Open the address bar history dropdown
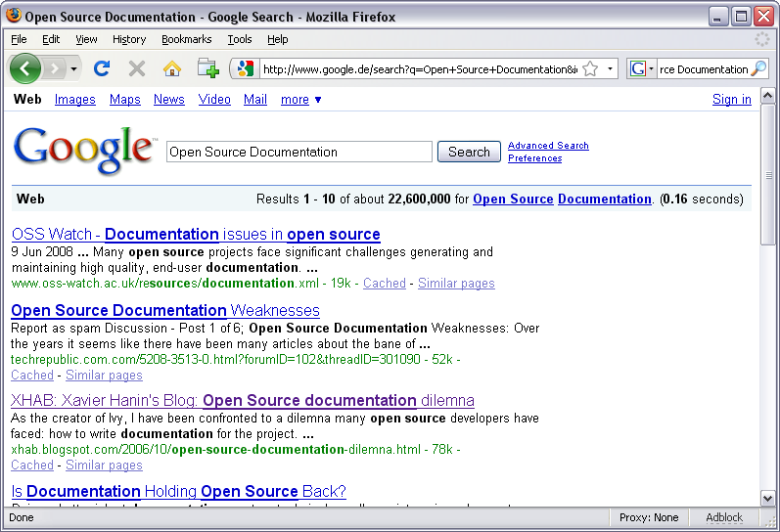This screenshot has height=532, width=780. click(610, 68)
